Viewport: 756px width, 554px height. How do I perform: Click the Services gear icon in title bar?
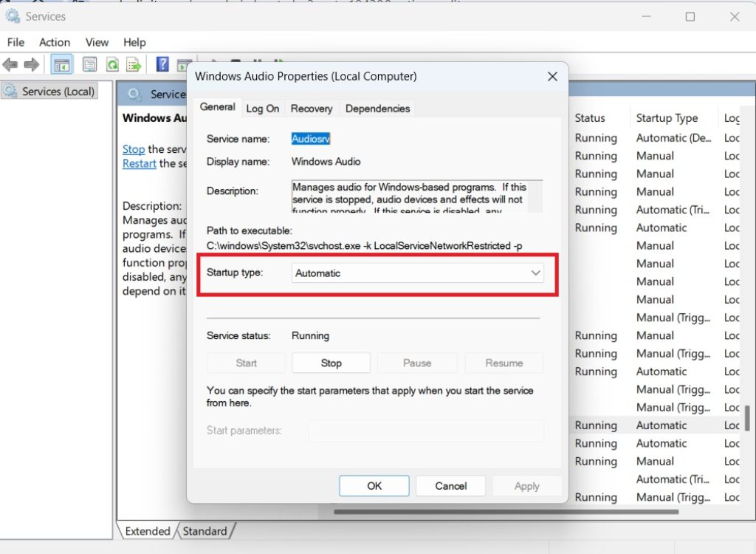click(x=13, y=16)
